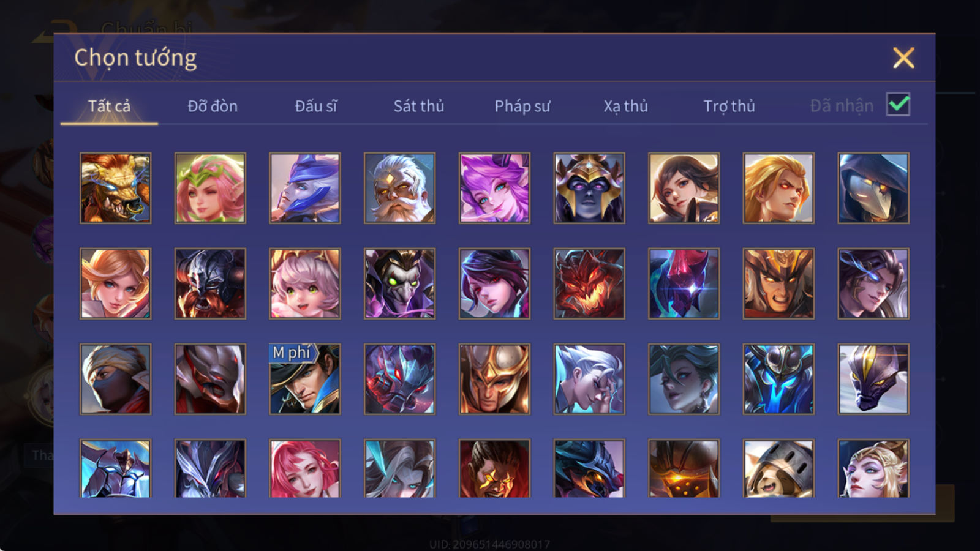
Task: Toggle the Đã nhận checkbox
Action: pos(899,105)
